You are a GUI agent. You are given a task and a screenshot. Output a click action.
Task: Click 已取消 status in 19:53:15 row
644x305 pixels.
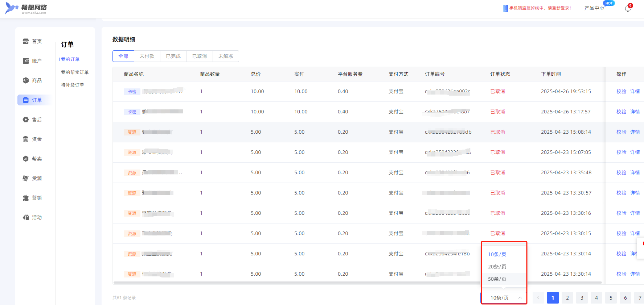coord(497,92)
